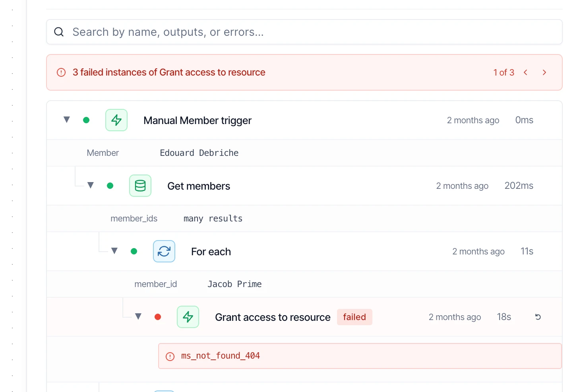Click the alert icon in failed banner
The image size is (581, 392).
point(61,72)
